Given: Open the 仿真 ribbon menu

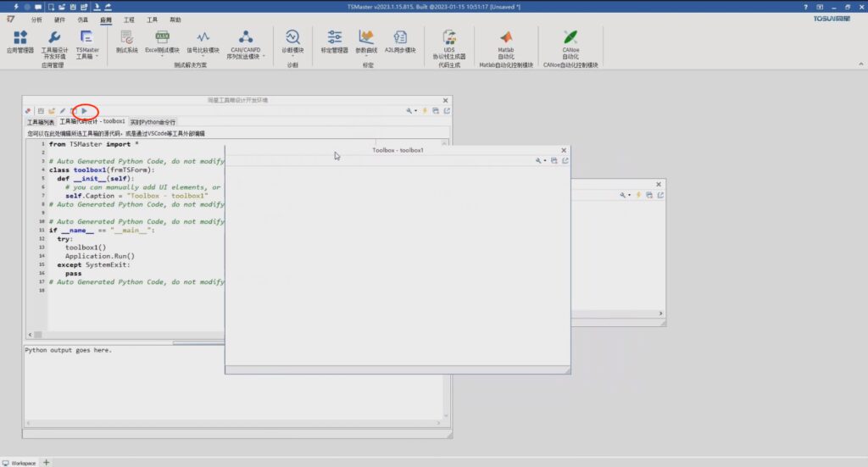Looking at the screenshot, I should coord(82,19).
